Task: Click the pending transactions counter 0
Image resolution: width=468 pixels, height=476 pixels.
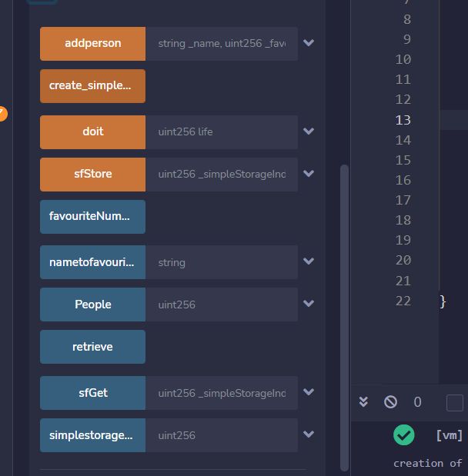Action: [x=417, y=402]
